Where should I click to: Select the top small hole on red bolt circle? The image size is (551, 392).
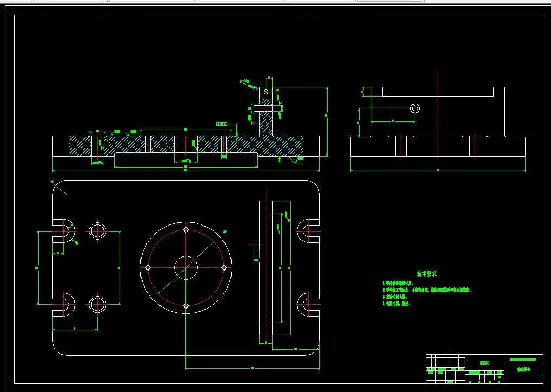pyautogui.click(x=186, y=230)
